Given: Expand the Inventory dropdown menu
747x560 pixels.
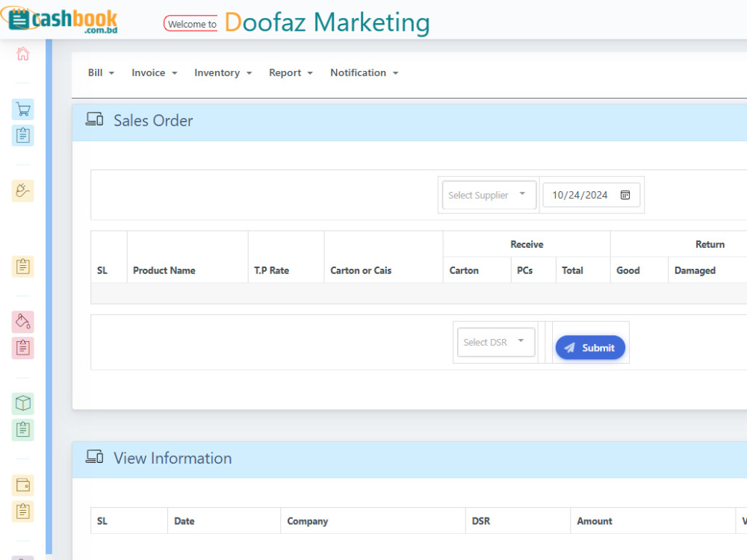Looking at the screenshot, I should point(223,73).
